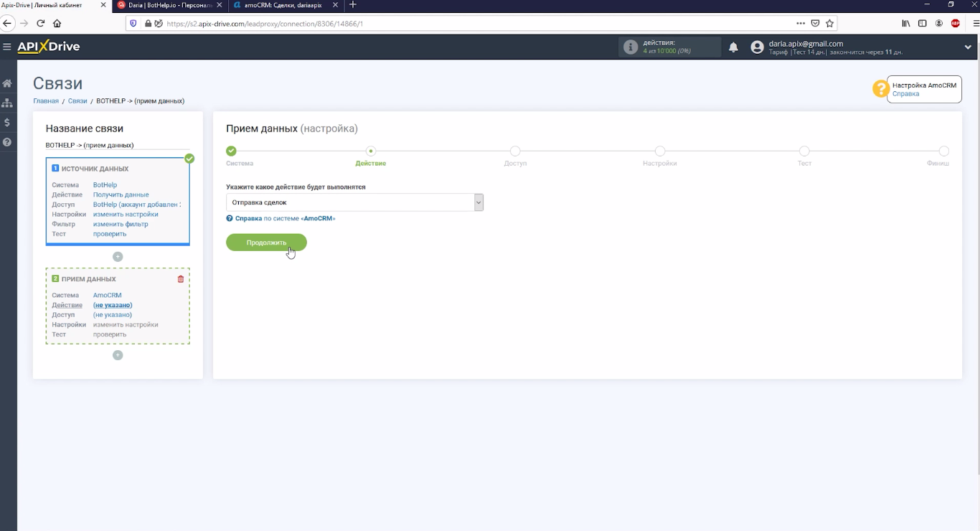Open the home icon in left sidebar
This screenshot has width=980, height=531.
(7, 83)
